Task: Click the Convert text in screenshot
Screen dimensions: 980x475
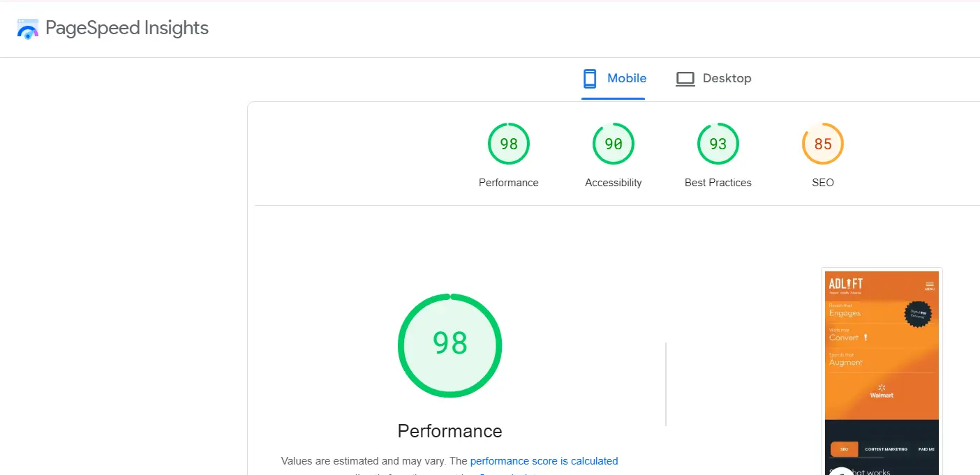Action: [844, 338]
